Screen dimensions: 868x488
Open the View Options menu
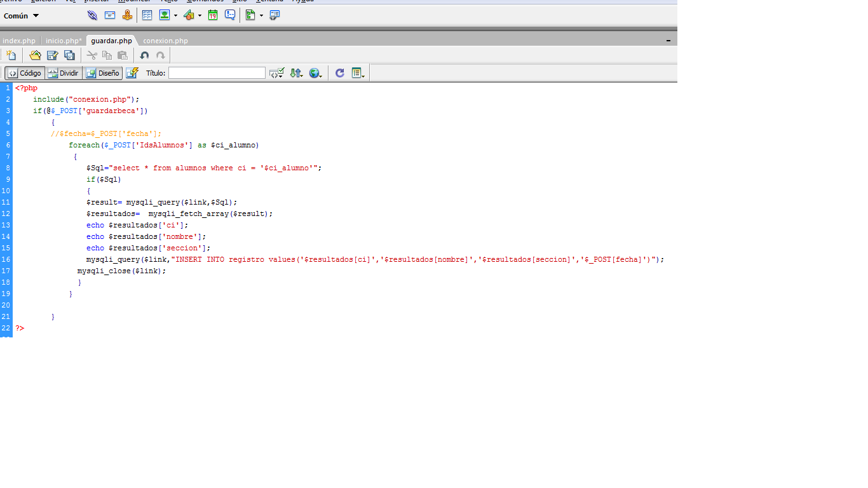[x=358, y=73]
